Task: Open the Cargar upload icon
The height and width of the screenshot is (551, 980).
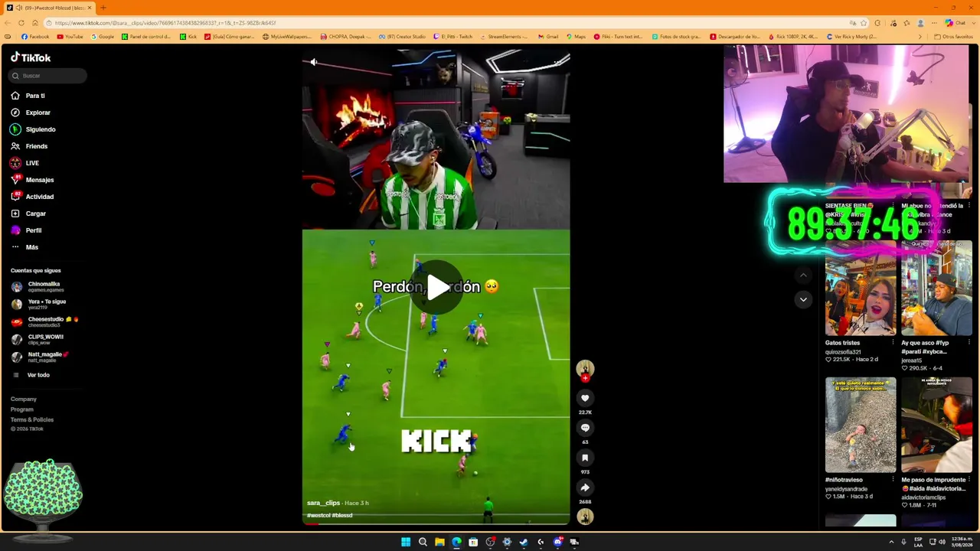Action: (x=15, y=214)
